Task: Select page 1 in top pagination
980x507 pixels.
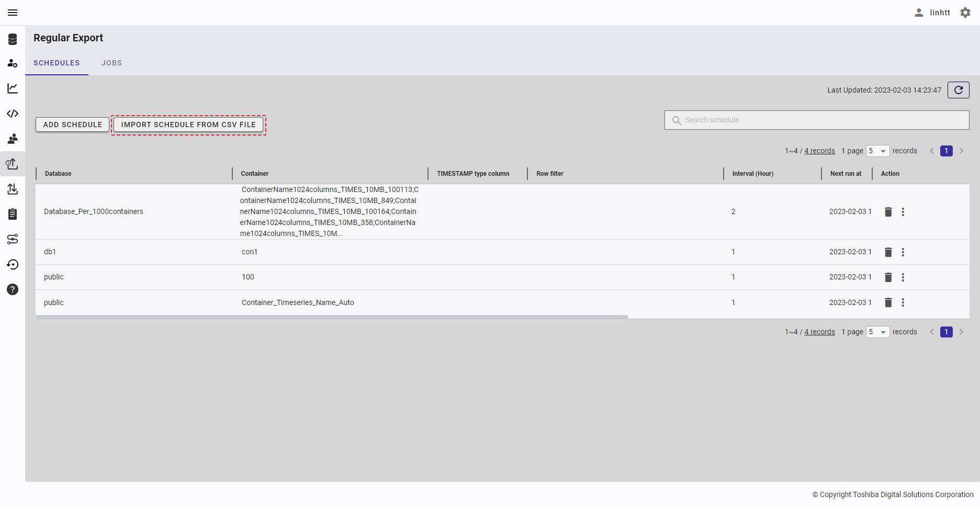Action: (946, 151)
